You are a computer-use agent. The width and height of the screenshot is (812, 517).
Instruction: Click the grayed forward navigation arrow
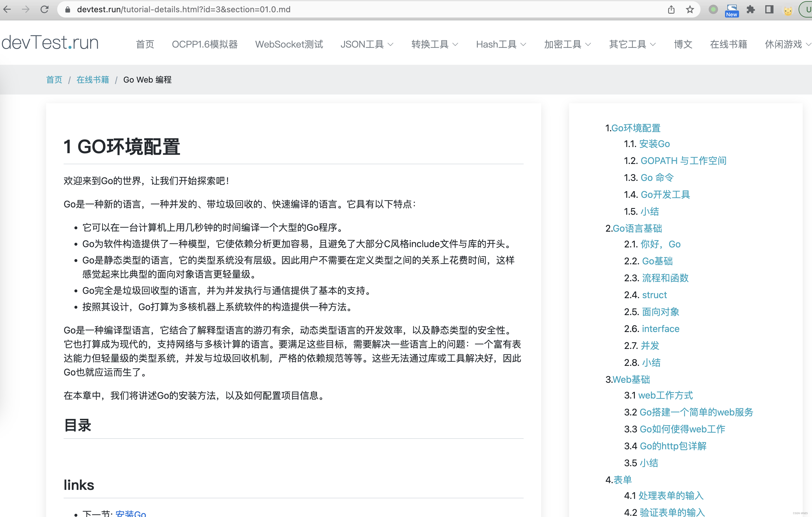tap(26, 9)
